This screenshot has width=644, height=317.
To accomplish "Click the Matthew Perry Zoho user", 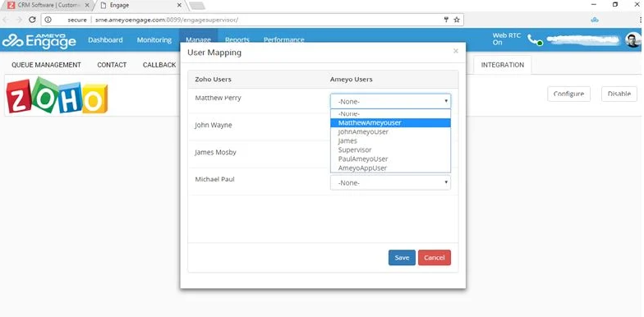I will (x=218, y=98).
